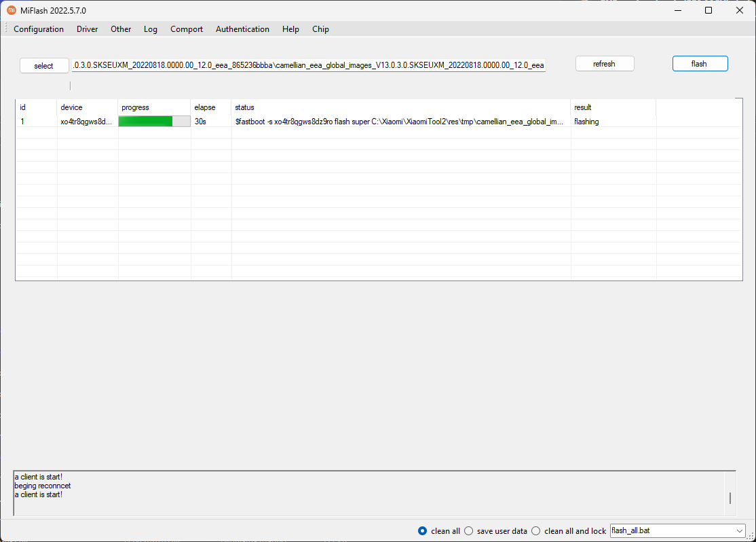Select the clean all and lock option
This screenshot has height=542, width=756.
click(536, 531)
